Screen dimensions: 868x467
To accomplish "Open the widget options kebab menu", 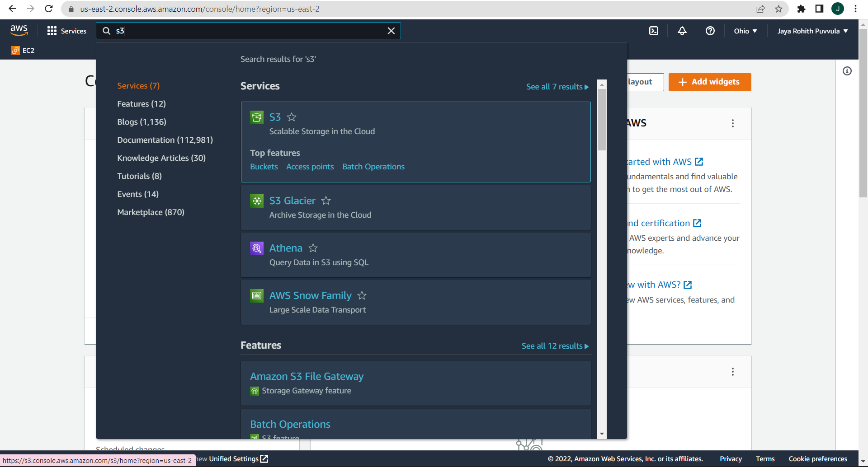I will coord(733,123).
